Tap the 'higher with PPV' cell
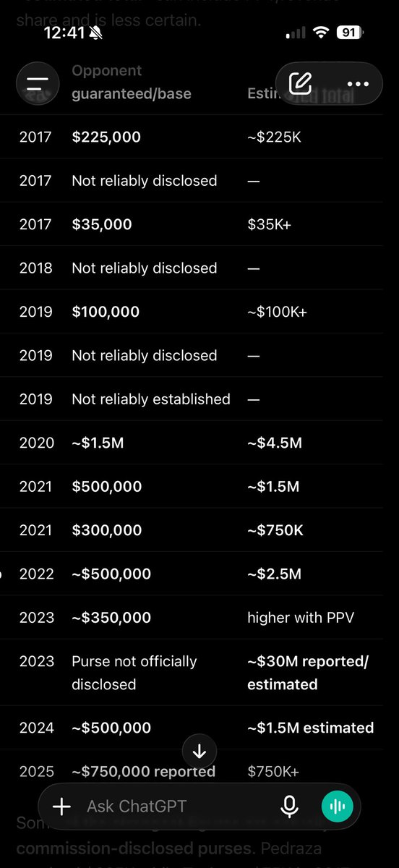 tap(301, 618)
